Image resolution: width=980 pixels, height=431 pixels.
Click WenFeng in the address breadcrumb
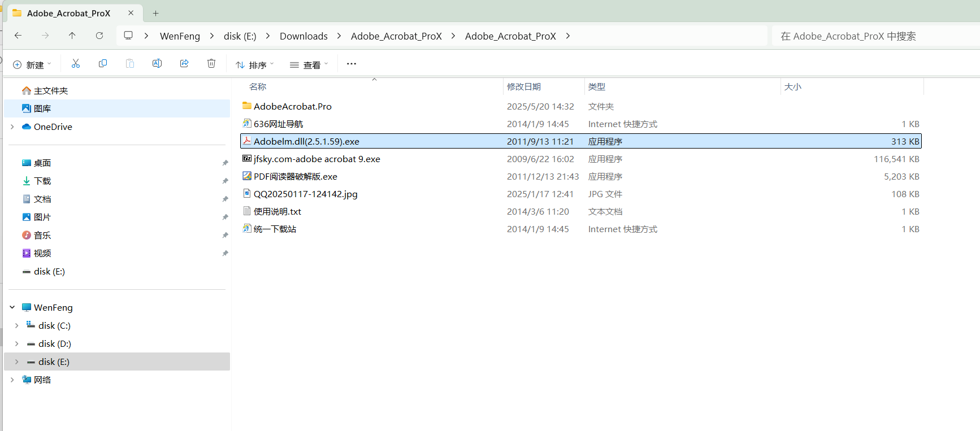(x=180, y=36)
